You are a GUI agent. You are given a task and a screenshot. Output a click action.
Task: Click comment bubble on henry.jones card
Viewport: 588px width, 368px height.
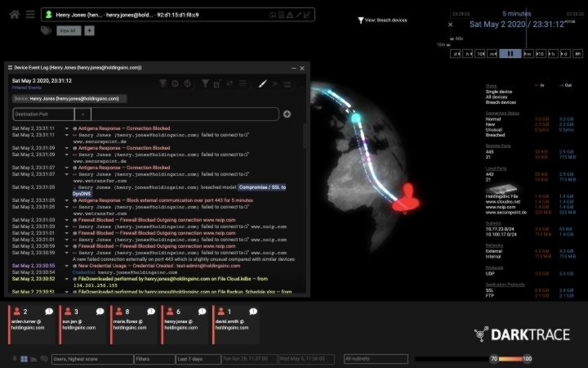[x=200, y=312]
